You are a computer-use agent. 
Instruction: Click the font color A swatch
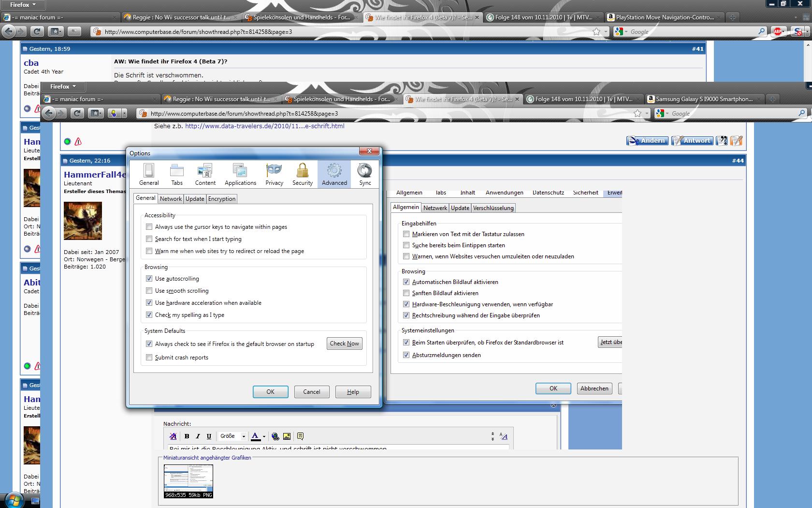(256, 436)
